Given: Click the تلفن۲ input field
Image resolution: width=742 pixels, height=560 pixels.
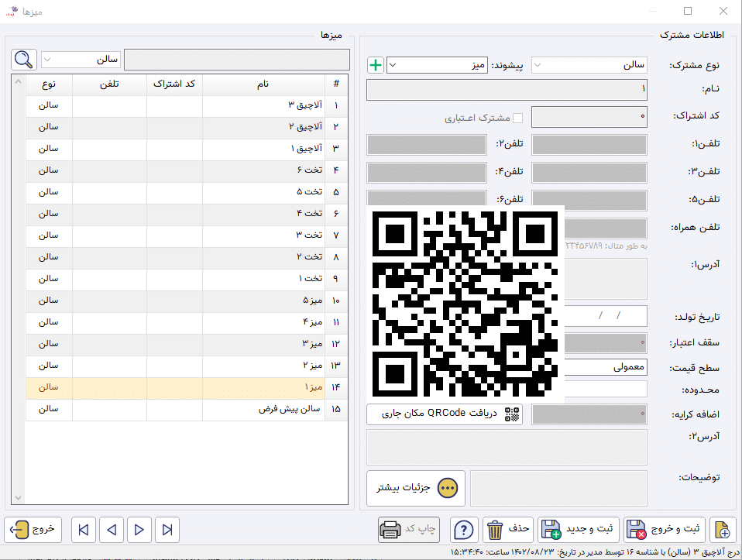Looking at the screenshot, I should [426, 145].
